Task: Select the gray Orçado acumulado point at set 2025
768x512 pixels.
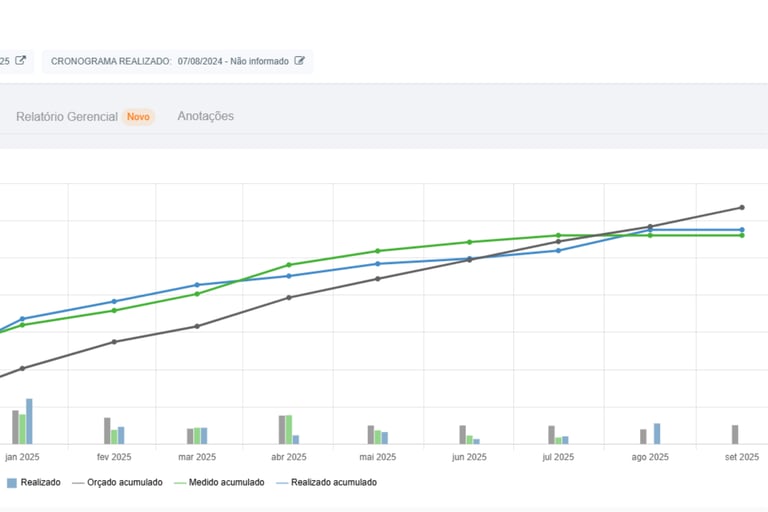Action: [x=741, y=208]
